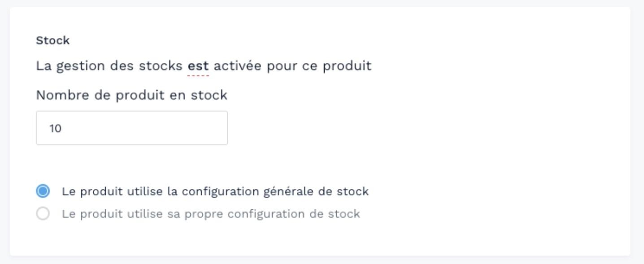Enable the product's own stock configuration option

44,214
